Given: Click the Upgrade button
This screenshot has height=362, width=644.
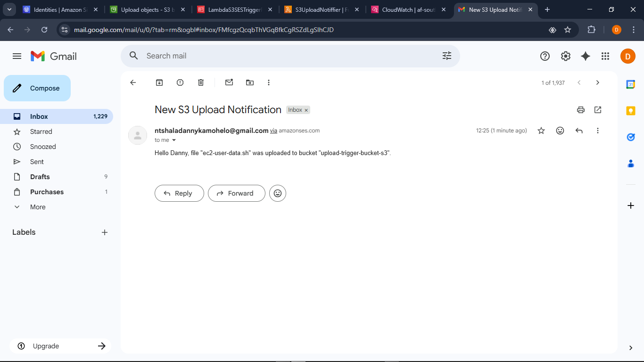Looking at the screenshot, I should [x=60, y=346].
